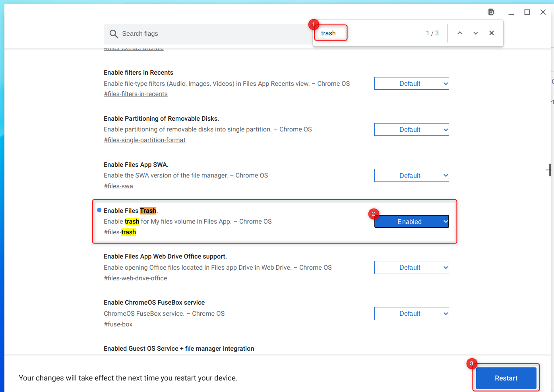Click the blue modified-flag dot beside Files Trash
This screenshot has width=554, height=392.
(x=99, y=210)
